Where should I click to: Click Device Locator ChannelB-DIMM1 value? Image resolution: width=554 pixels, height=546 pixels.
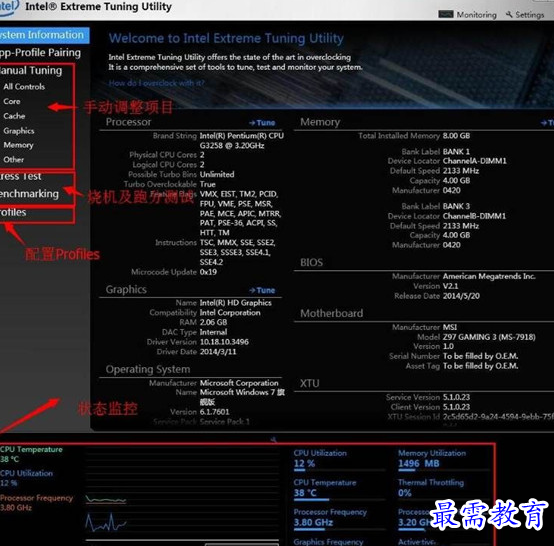[x=474, y=216]
